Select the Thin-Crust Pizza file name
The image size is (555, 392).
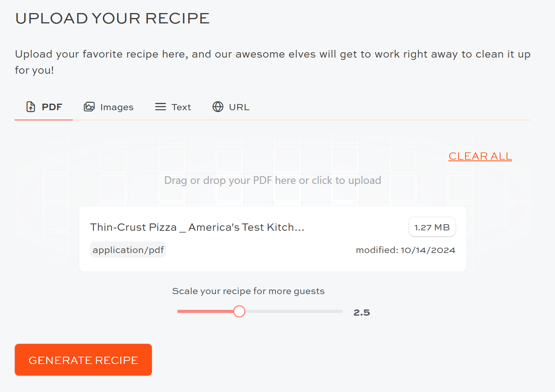coord(197,227)
